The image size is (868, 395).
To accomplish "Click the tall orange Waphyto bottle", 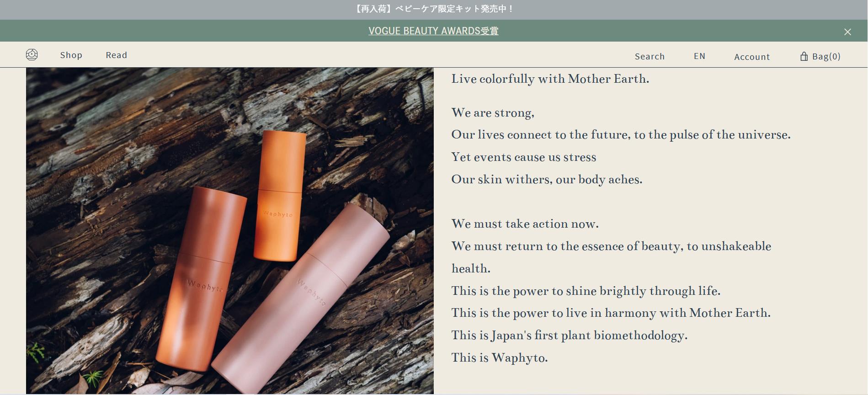I will click(201, 279).
